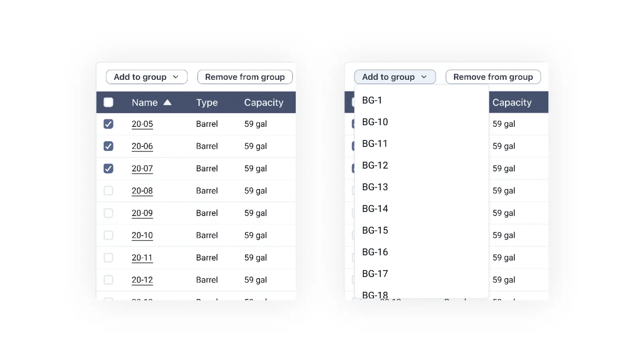Click the Type column header left panel
The height and width of the screenshot is (362, 644).
[207, 102]
